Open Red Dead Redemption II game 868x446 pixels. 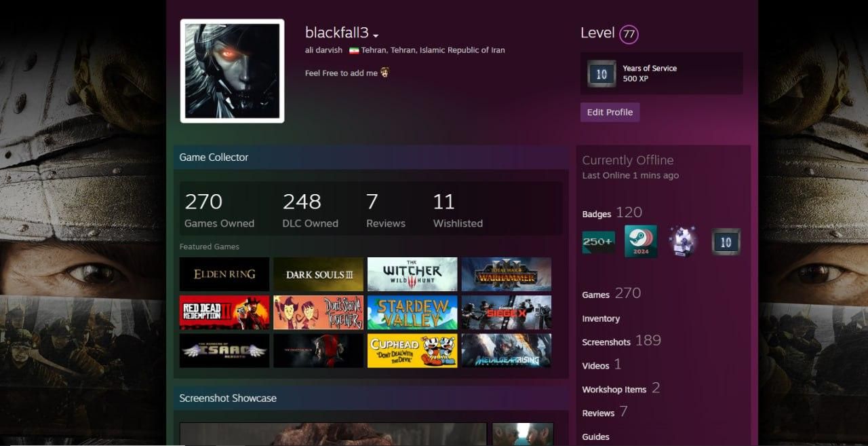pyautogui.click(x=224, y=312)
